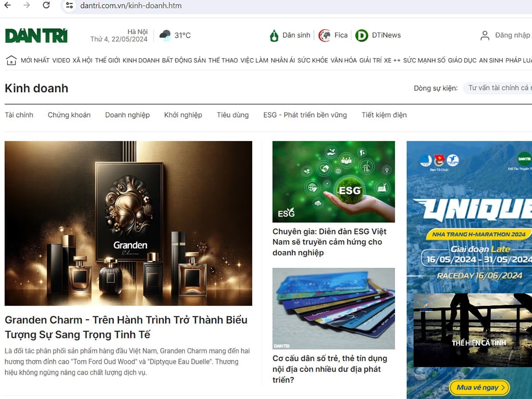Viewport: 532px width, 399px height.
Task: Click the credit cards article thumbnail
Action: pyautogui.click(x=333, y=309)
